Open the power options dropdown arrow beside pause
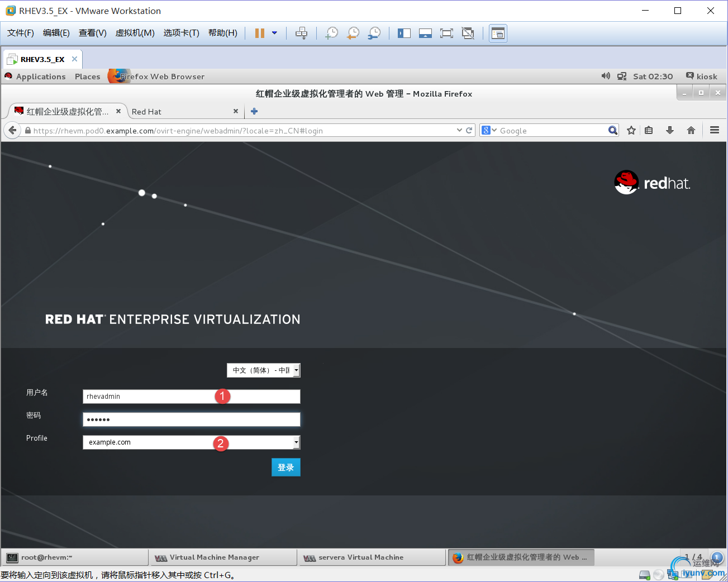 [x=274, y=33]
